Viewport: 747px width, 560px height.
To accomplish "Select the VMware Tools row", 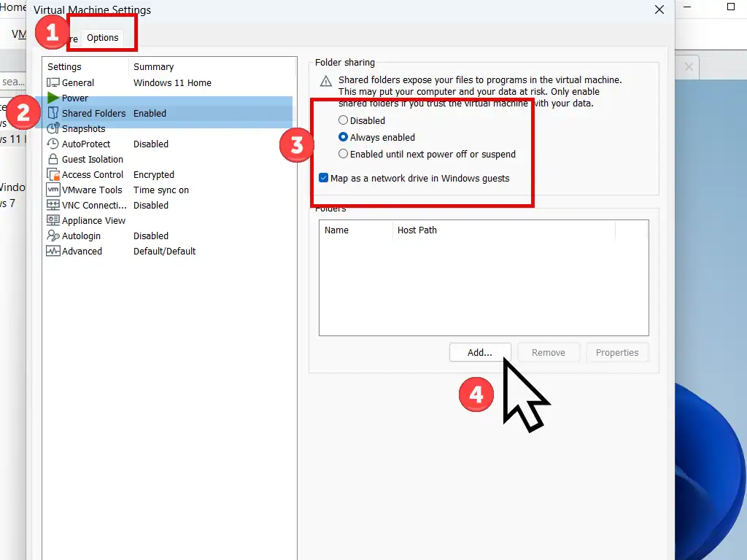I will tap(169, 190).
